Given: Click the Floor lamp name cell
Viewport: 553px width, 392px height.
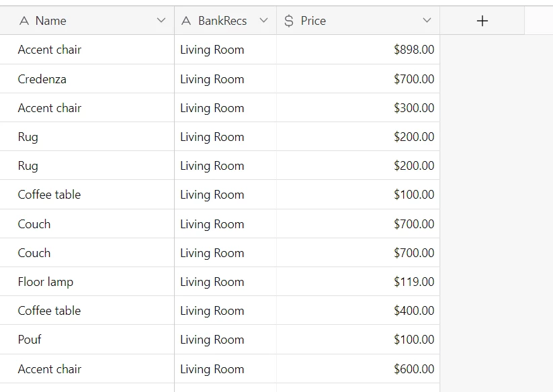Looking at the screenshot, I should (x=87, y=282).
